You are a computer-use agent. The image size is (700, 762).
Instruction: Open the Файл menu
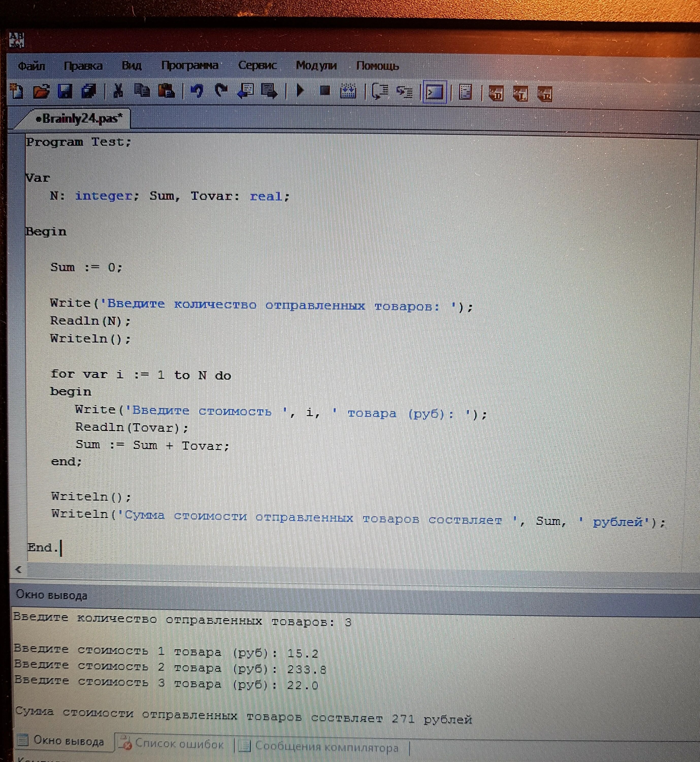(31, 66)
